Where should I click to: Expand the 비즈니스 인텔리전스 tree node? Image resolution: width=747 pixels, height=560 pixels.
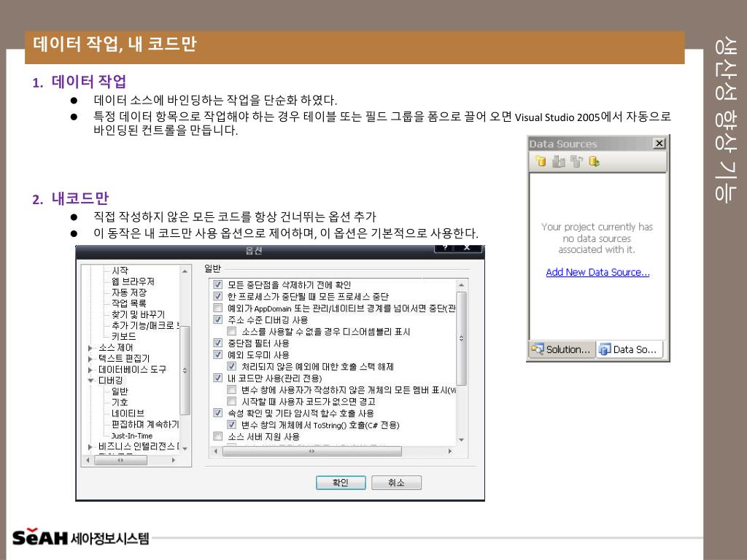90,447
